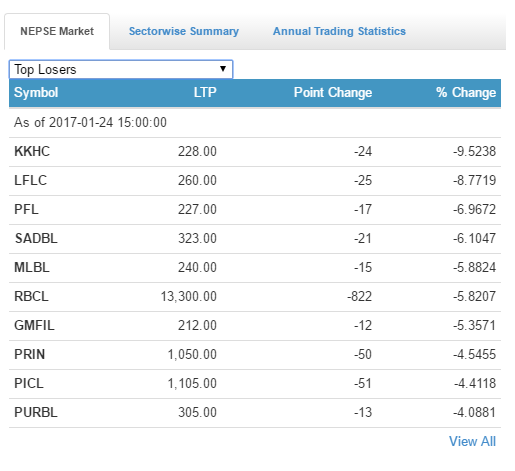The image size is (515, 471).
Task: Select the KKHC symbol
Action: [x=32, y=151]
